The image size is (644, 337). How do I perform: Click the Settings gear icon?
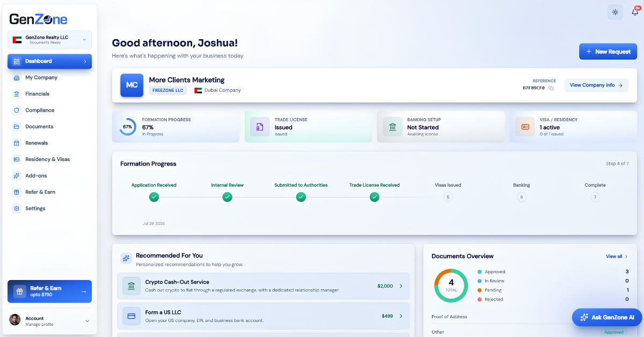(x=17, y=208)
